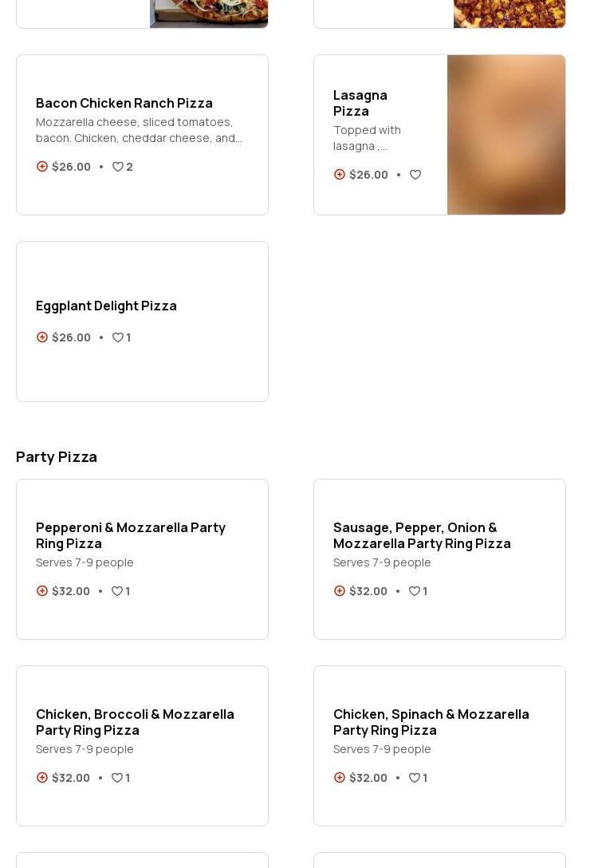Click Bacon Chicken Ranch Pizza description text
The width and height of the screenshot is (598, 868).
point(139,130)
